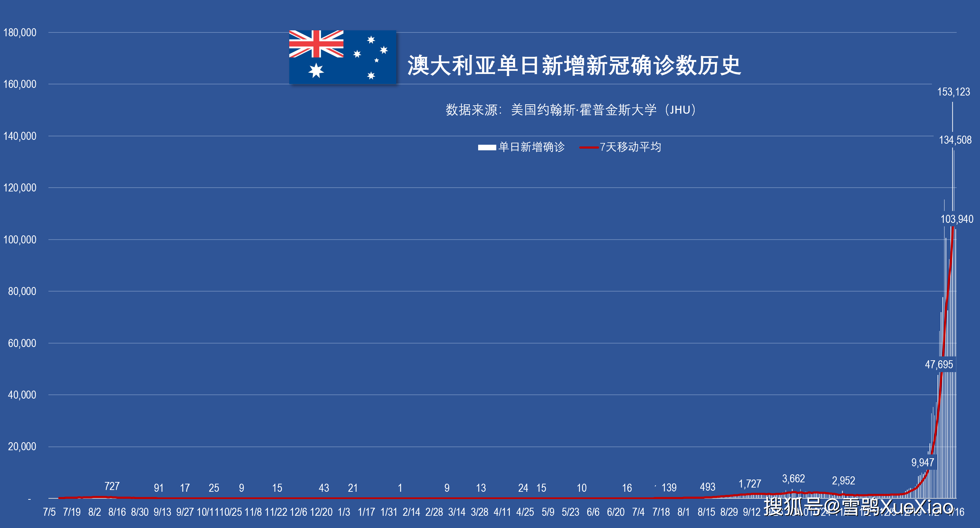Click the 80,000 y-axis label
This screenshot has width=980, height=528.
click(22, 291)
